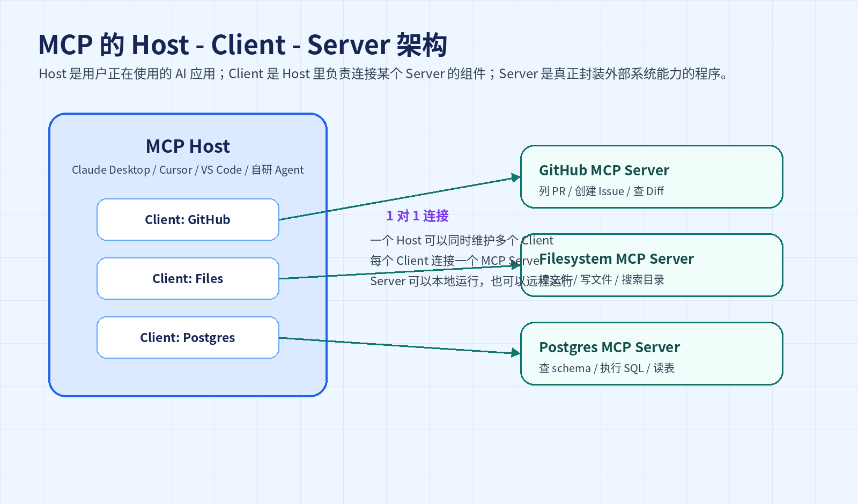Screen dimensions: 858x504
Task: Click the arrowhead entering Postgres MCP Server
Action: (x=516, y=352)
